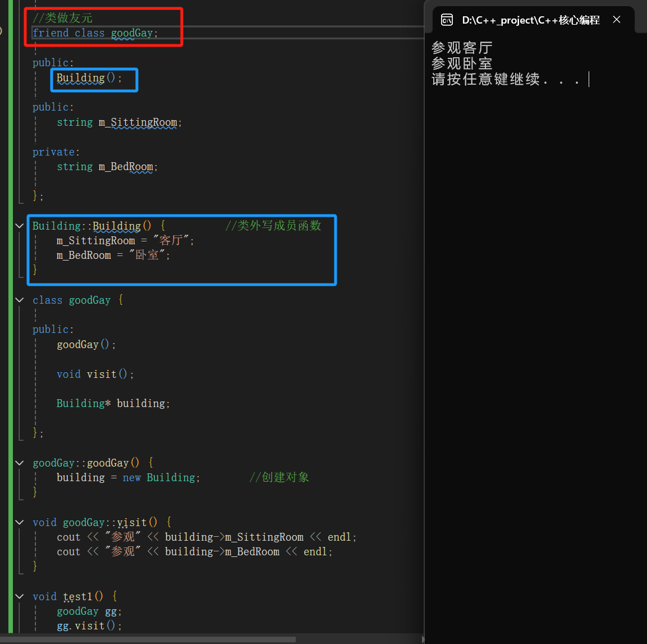Viewport: 647px width, 644px height.
Task: Collapse the Building::Building() constructor definition
Action: 20,226
